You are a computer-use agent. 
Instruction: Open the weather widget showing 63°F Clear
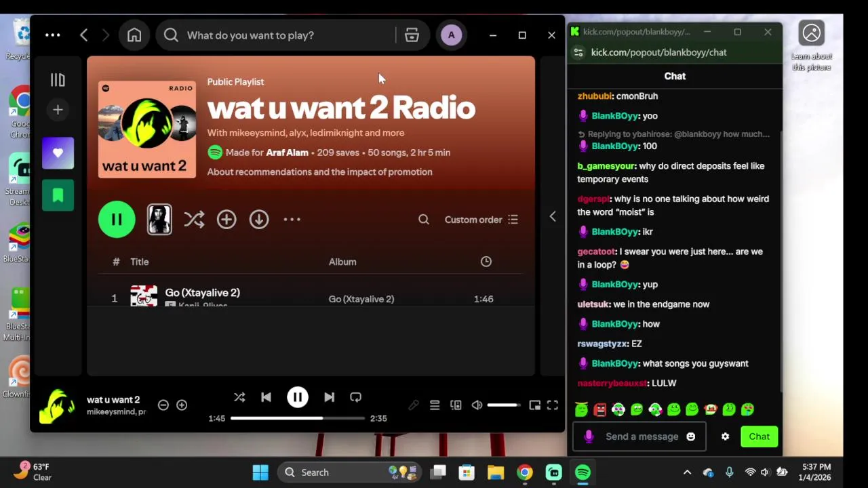[34, 472]
